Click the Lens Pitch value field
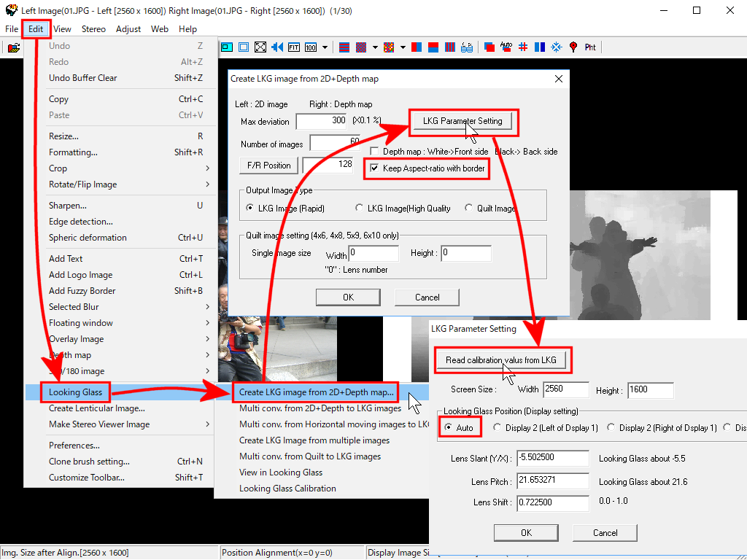This screenshot has width=747, height=560. pos(553,481)
